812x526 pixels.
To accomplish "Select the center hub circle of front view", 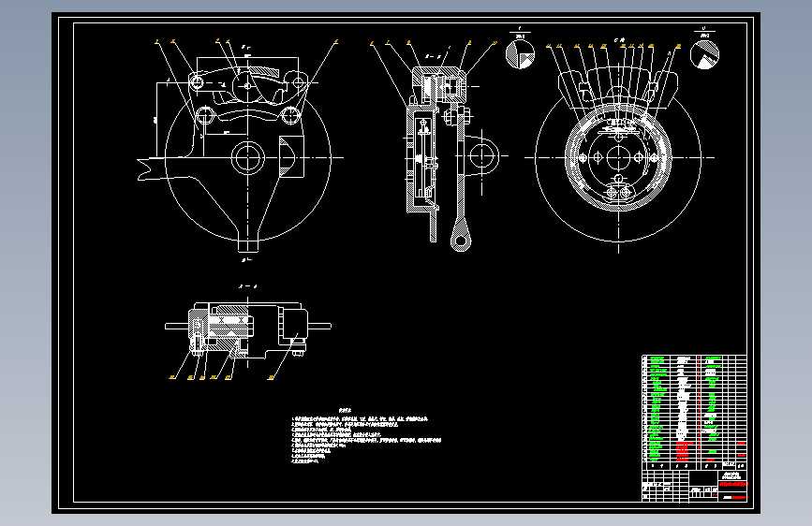I will (247, 157).
